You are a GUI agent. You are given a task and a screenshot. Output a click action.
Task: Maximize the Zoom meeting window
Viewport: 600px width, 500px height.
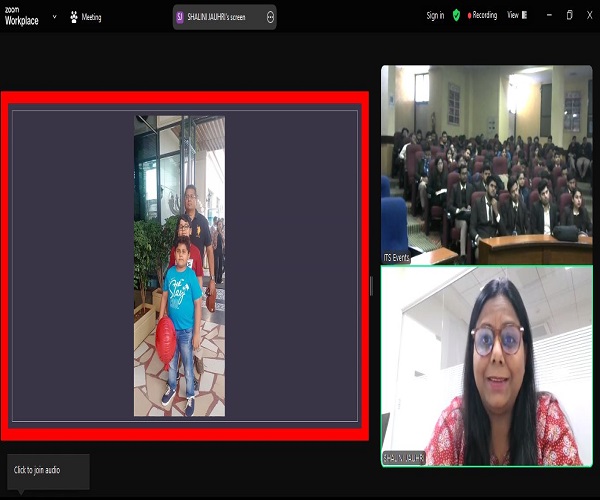[569, 16]
